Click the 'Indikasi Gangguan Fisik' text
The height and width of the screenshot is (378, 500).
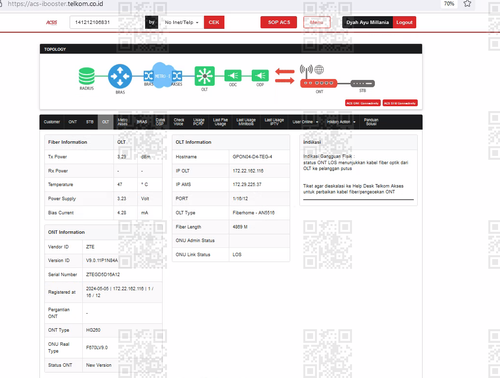(x=329, y=156)
